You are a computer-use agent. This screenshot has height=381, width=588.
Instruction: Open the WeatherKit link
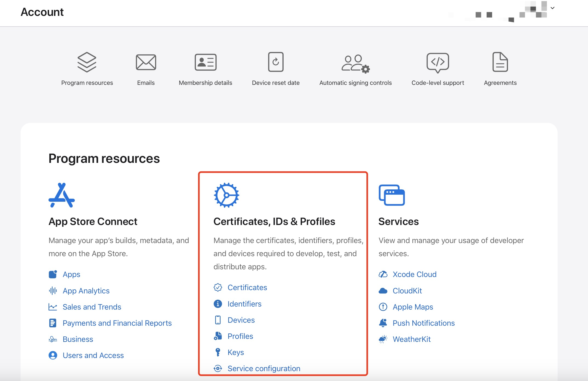tap(412, 339)
